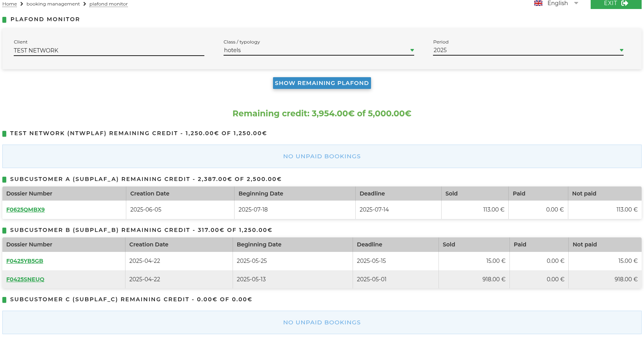Open booking management breadcrumb
This screenshot has height=342, width=644.
53,4
